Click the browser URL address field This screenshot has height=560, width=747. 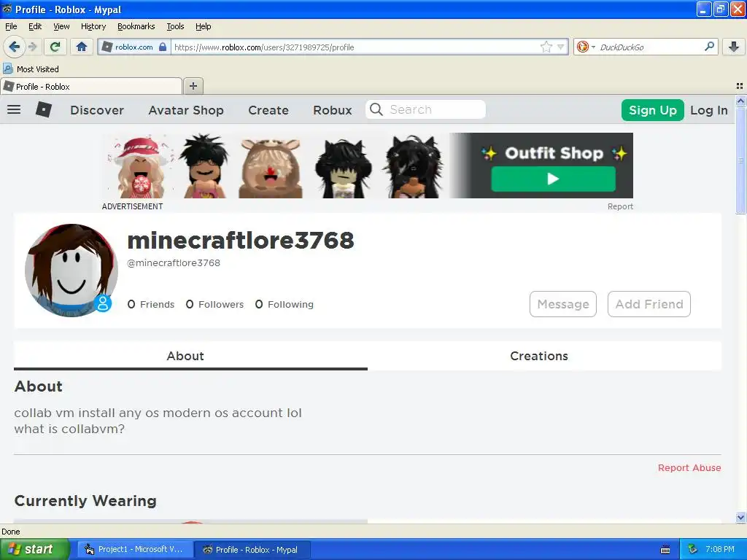(x=355, y=47)
